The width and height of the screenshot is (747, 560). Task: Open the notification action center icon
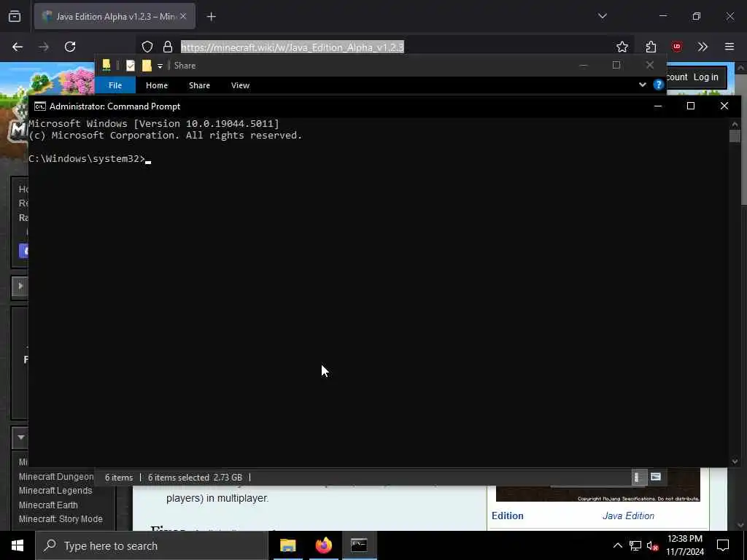(x=723, y=545)
